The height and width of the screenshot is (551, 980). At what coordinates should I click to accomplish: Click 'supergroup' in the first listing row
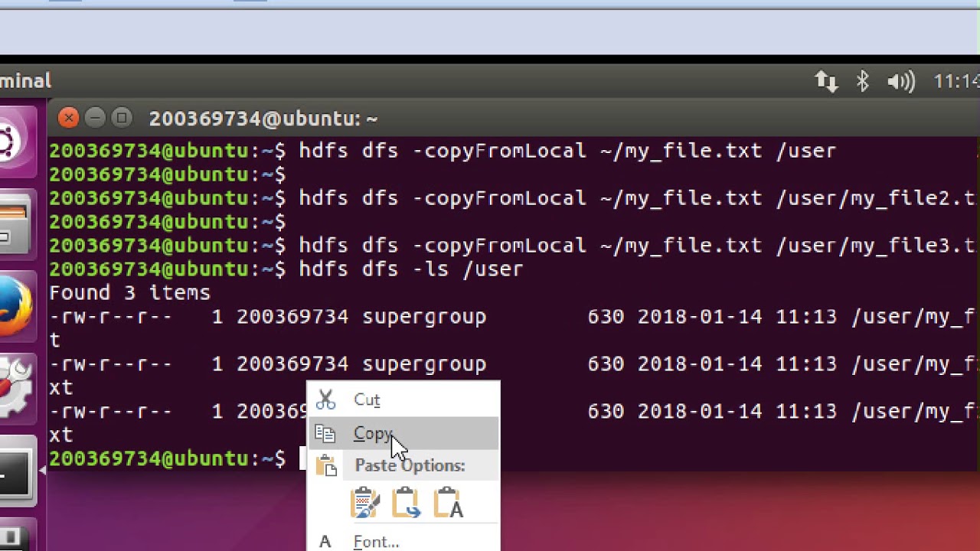[424, 316]
